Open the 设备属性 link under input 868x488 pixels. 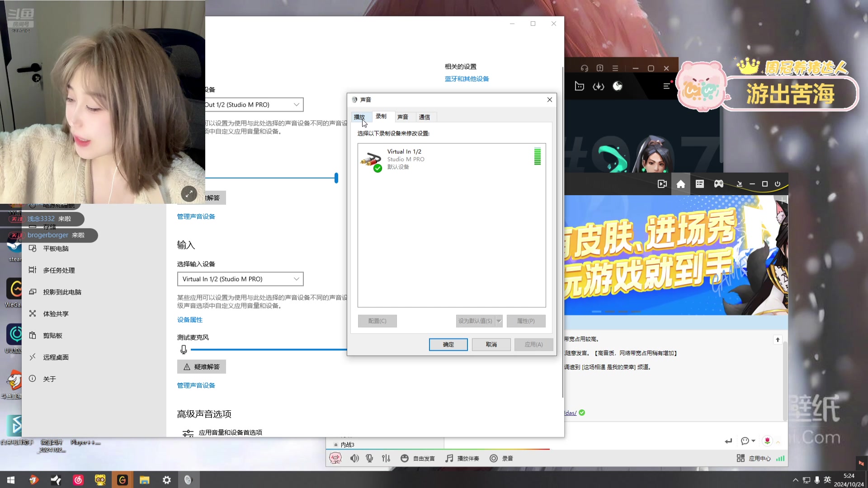point(190,320)
